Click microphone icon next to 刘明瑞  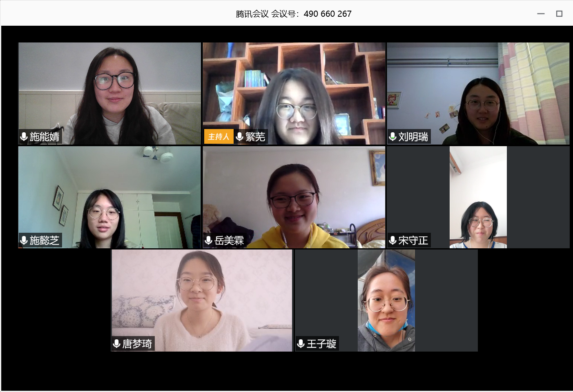pyautogui.click(x=393, y=136)
